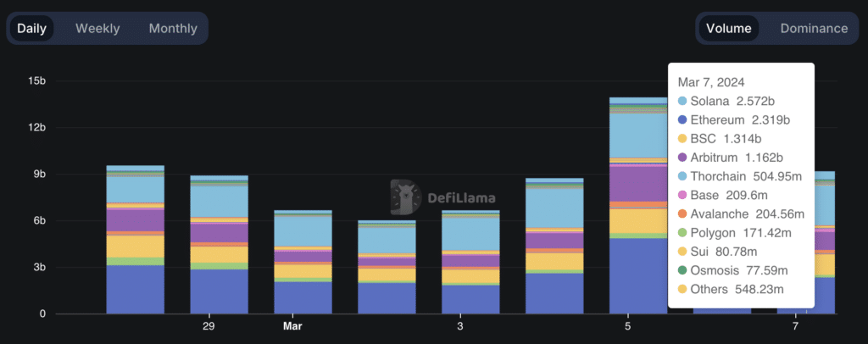Screen dimensions: 868x344
Task: Click the Mar 5 tallest volume bar
Action: 638,206
